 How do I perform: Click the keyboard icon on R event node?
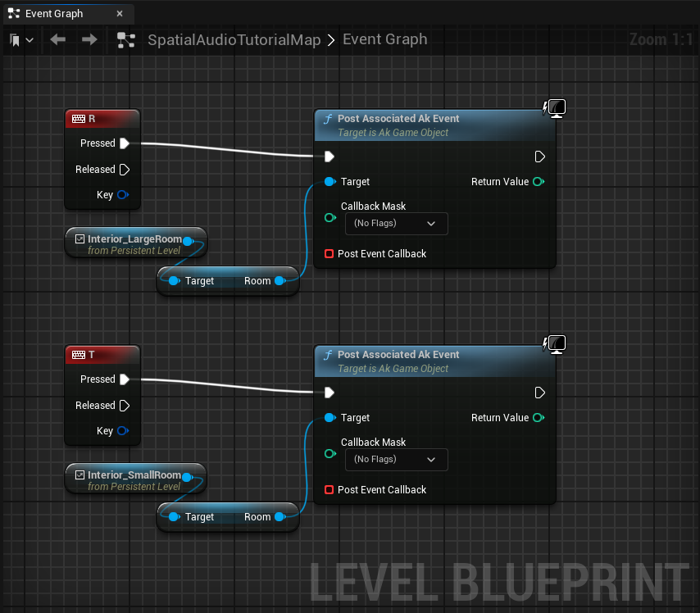point(78,119)
